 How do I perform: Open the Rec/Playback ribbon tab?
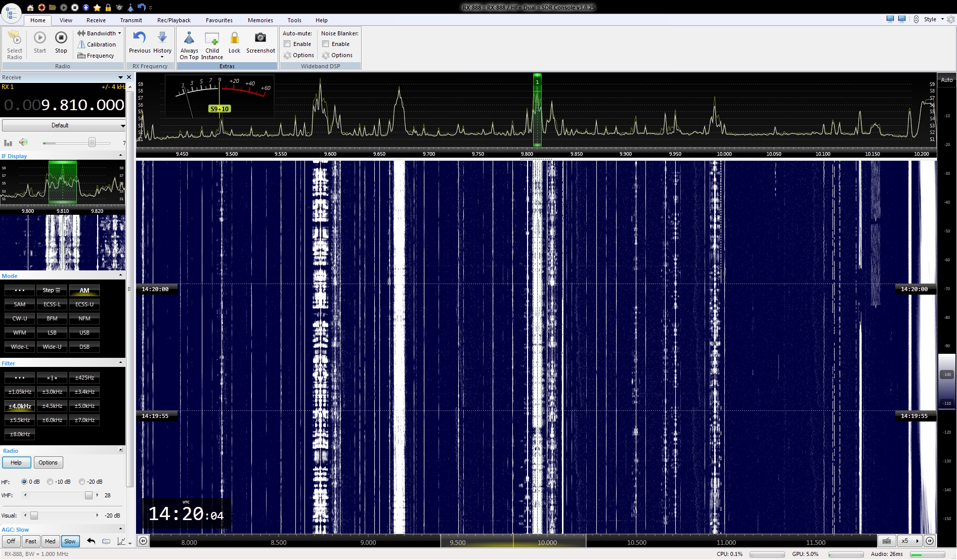(173, 20)
